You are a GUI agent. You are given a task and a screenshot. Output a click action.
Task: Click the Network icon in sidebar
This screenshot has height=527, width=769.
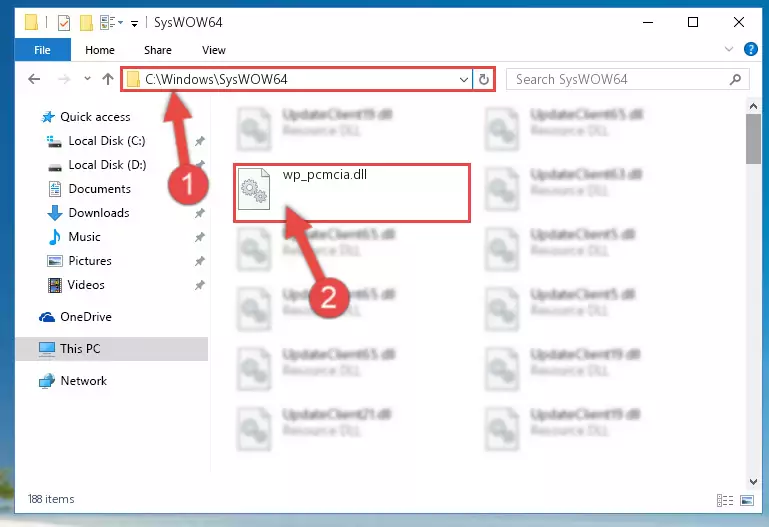47,381
